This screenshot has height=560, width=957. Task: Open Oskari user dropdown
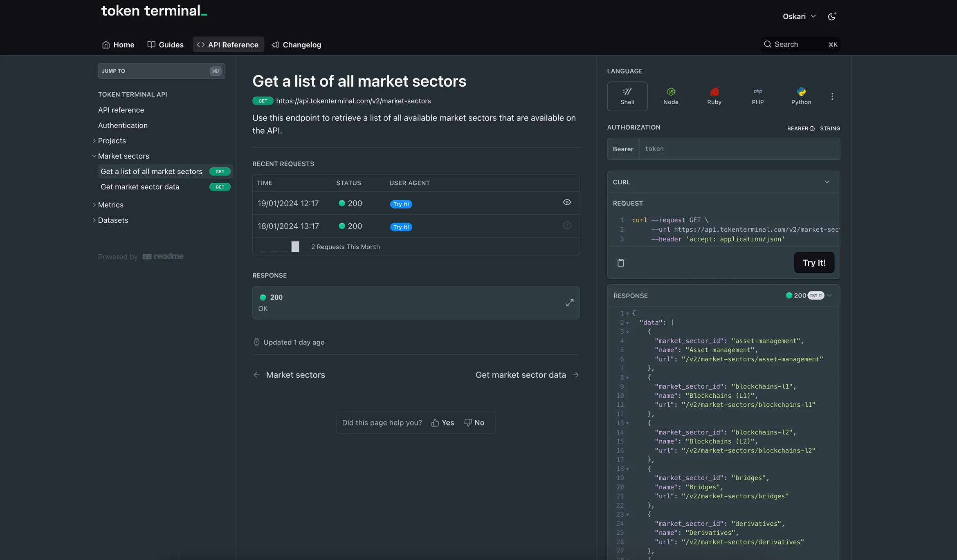point(800,16)
